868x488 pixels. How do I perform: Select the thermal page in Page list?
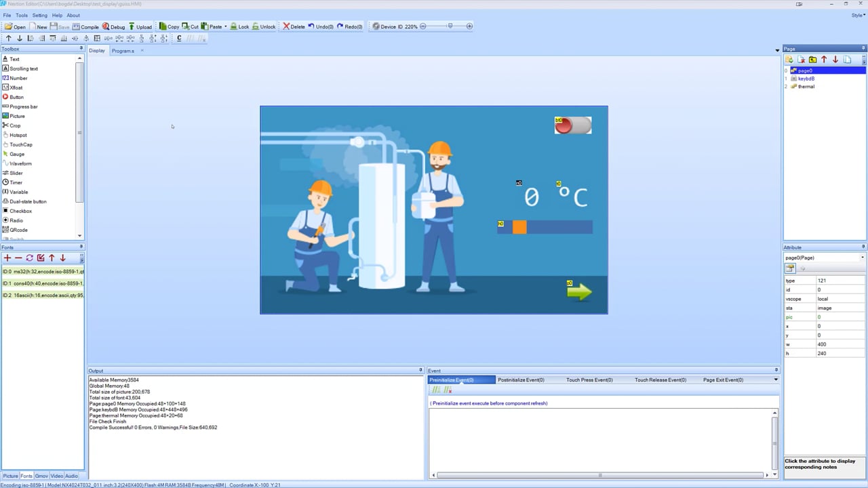[x=806, y=87]
